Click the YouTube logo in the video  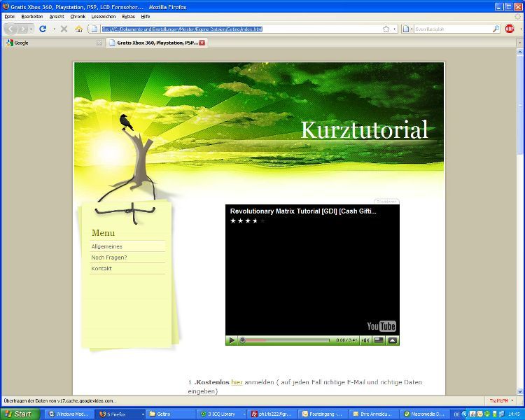[381, 326]
